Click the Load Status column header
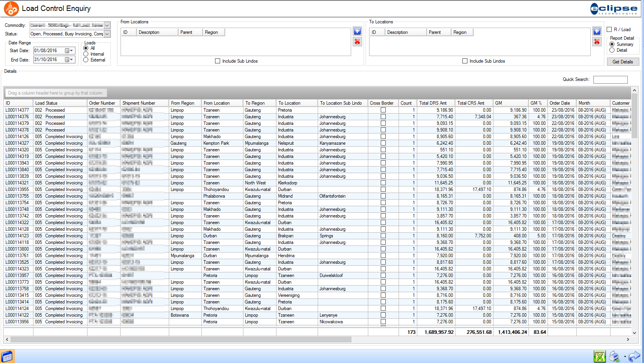The image size is (644, 363). point(46,103)
